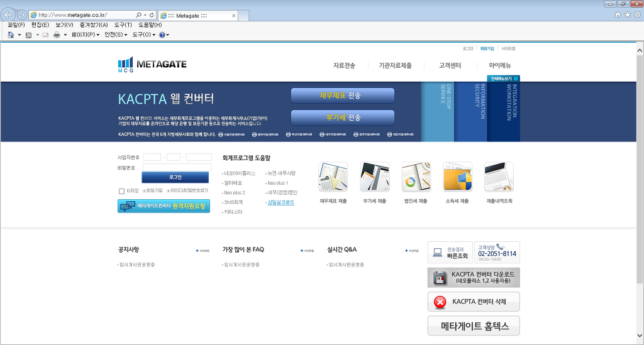Open the 마이메뉴 navigation tab

500,65
